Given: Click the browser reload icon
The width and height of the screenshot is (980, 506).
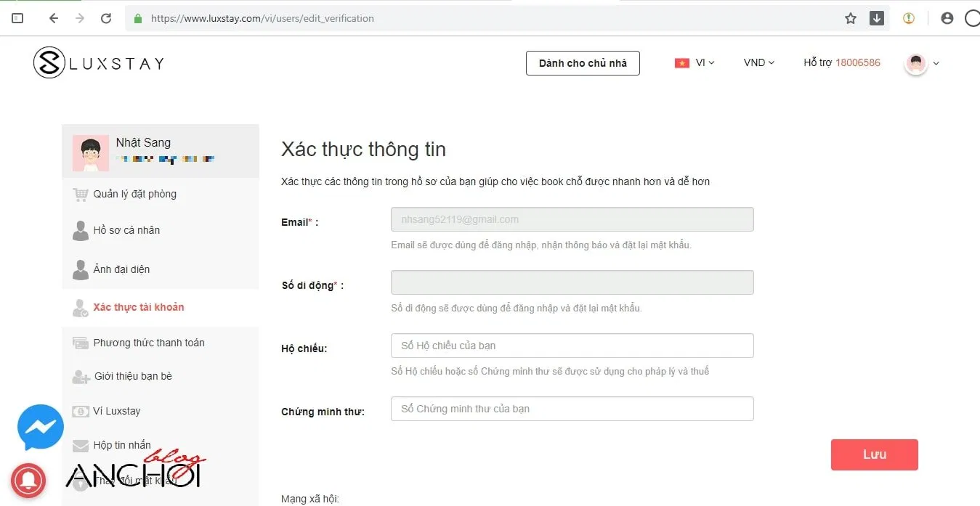Looking at the screenshot, I should point(106,18).
